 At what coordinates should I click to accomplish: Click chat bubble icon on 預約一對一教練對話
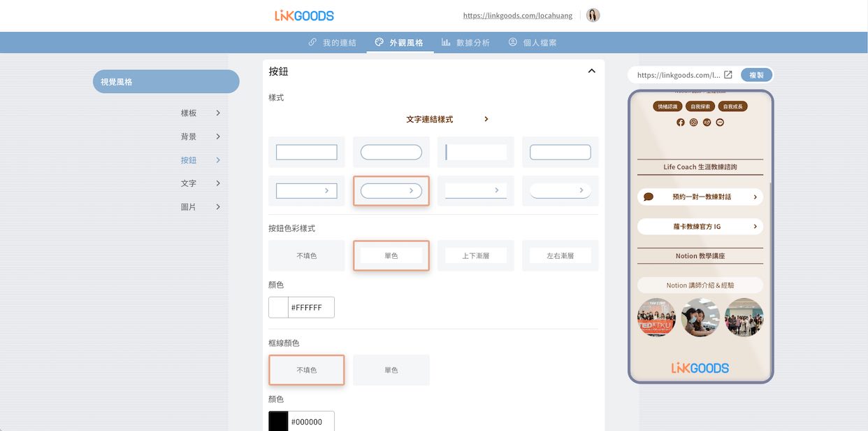tap(649, 197)
